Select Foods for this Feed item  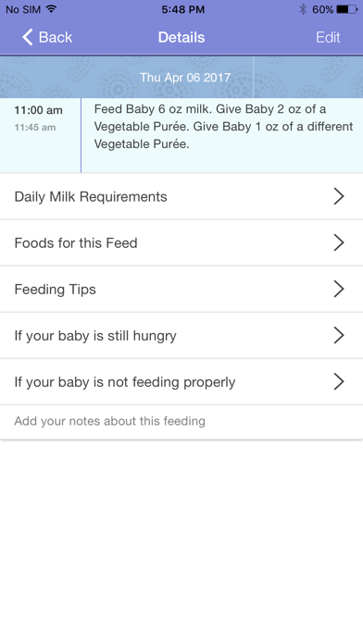point(181,242)
